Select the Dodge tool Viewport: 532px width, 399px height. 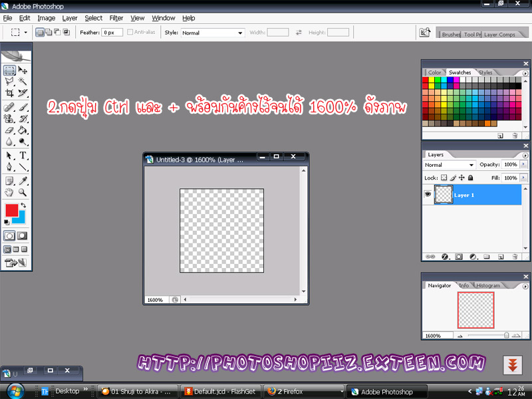23,142
